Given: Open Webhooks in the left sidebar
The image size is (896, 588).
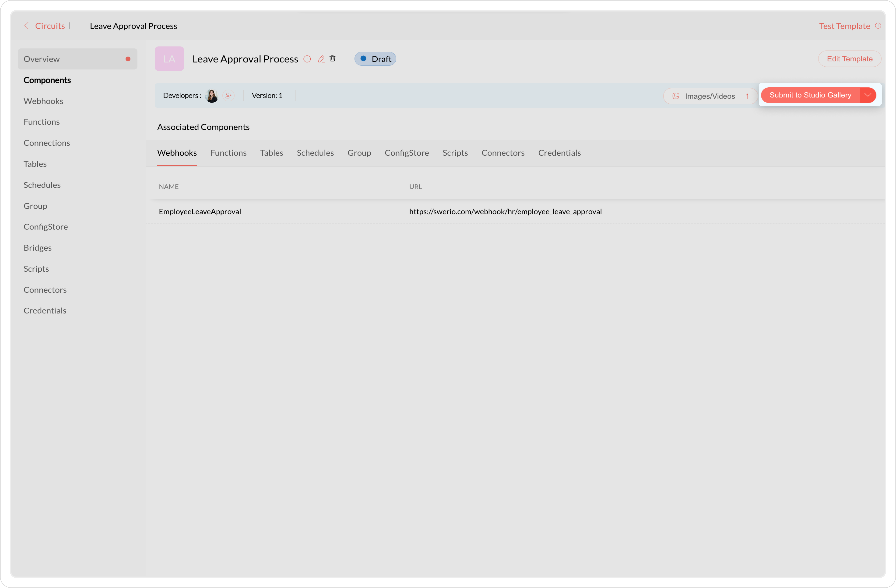Looking at the screenshot, I should [x=43, y=101].
